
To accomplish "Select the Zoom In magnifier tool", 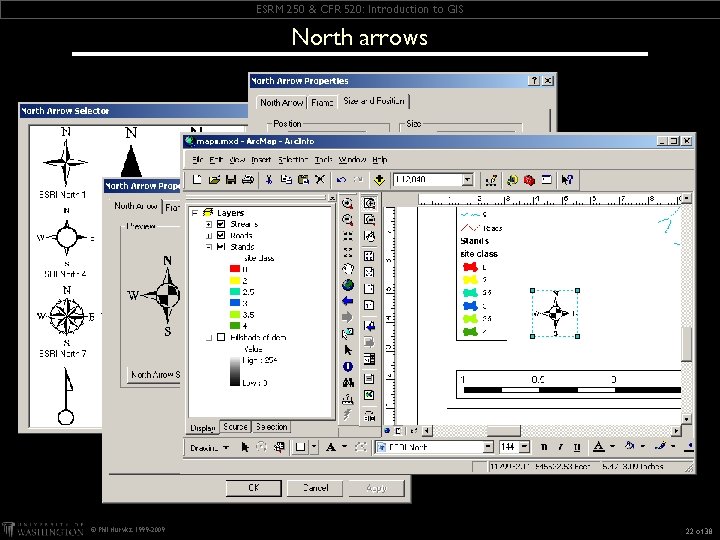I will pyautogui.click(x=348, y=203).
